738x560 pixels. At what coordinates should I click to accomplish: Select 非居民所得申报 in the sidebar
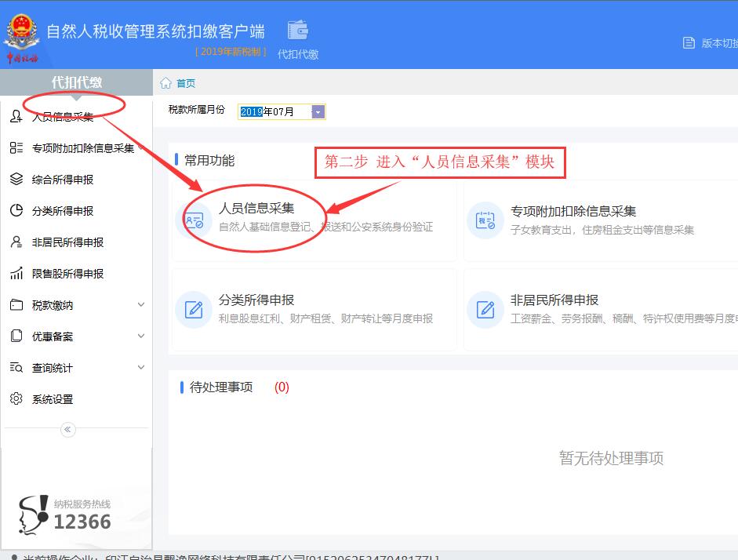coord(67,242)
